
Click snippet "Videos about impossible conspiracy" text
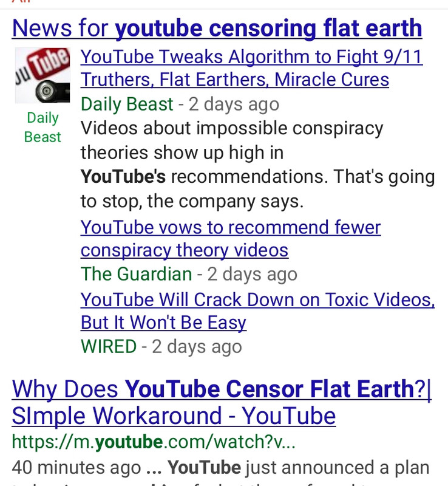pos(232,128)
